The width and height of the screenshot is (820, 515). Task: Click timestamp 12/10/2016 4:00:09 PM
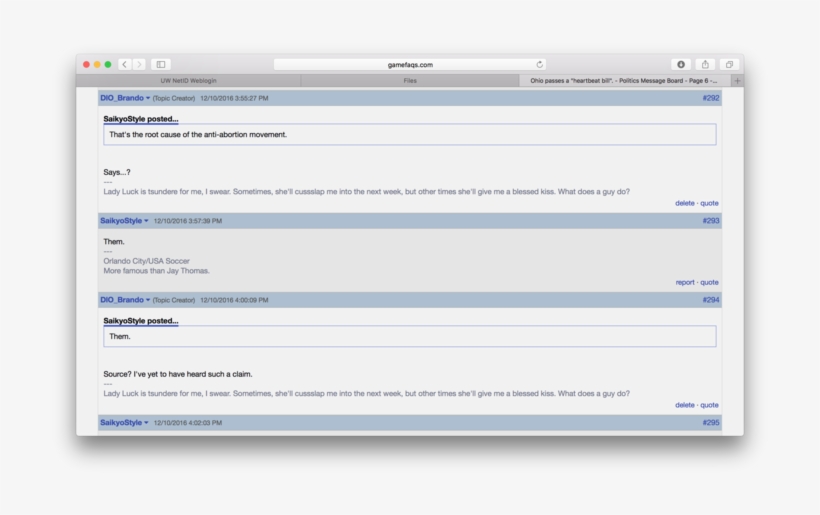[234, 300]
